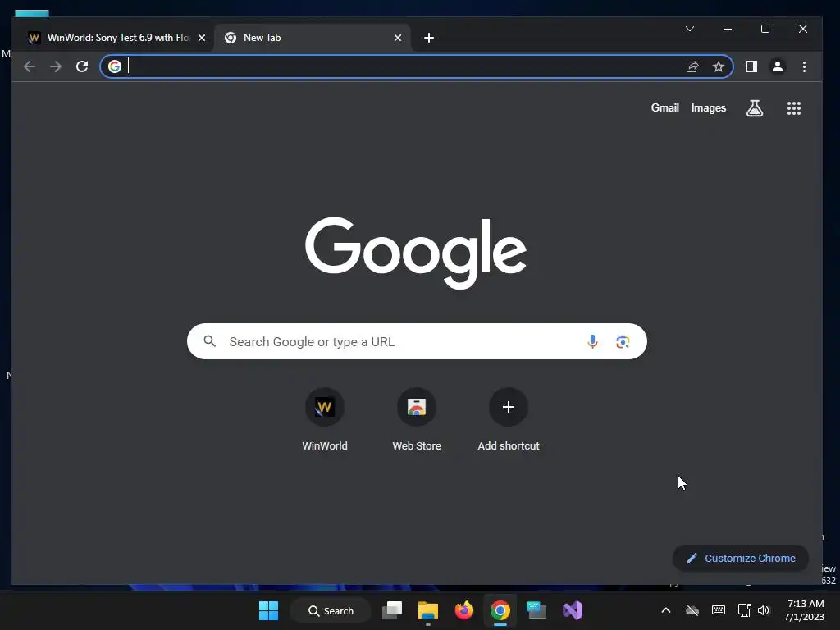Reload the current page
840x630 pixels.
tap(82, 66)
